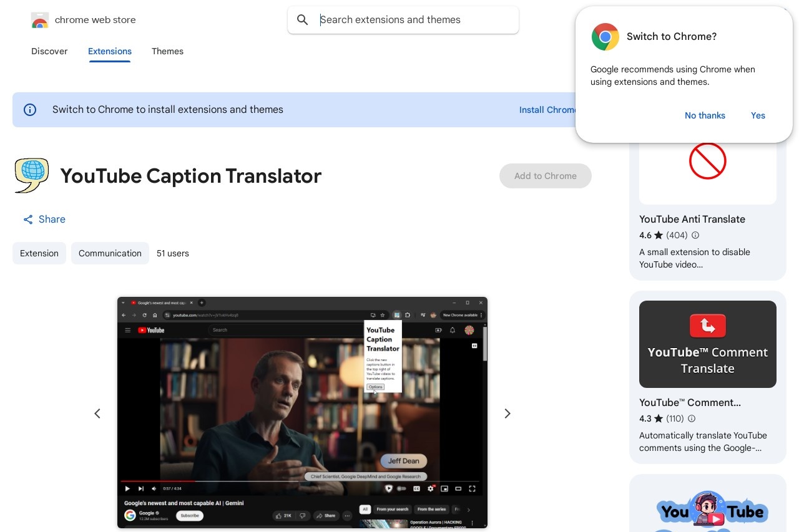Dismiss popup with No thanks
This screenshot has height=532, width=799.
tap(705, 115)
